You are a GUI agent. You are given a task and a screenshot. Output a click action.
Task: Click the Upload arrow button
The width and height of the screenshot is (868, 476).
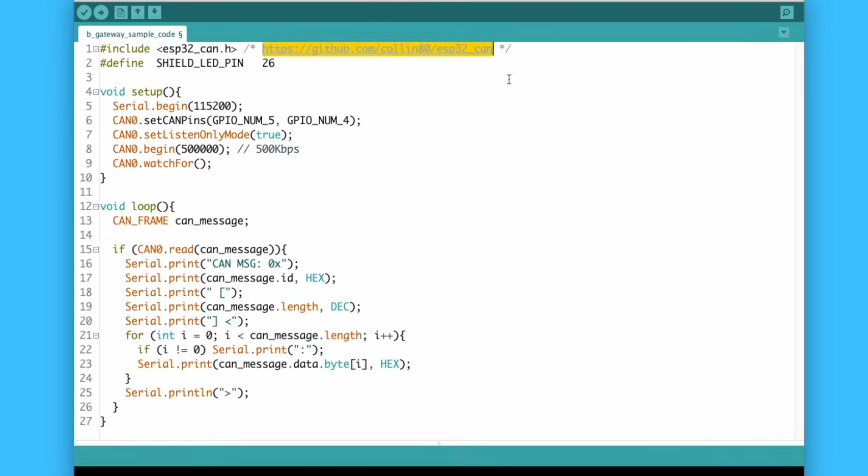[x=101, y=12]
